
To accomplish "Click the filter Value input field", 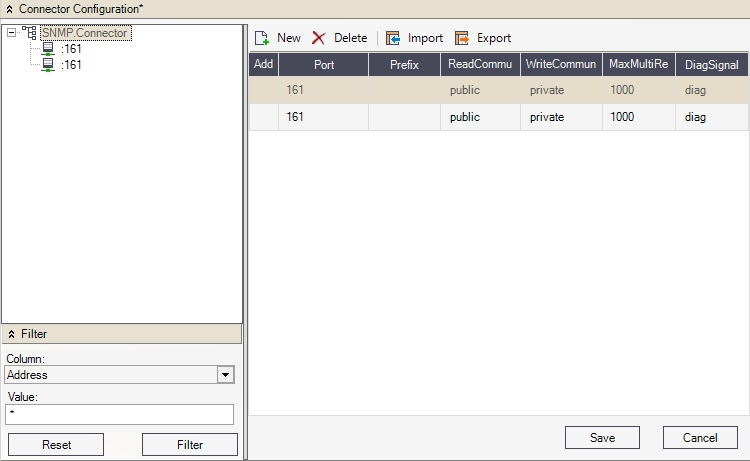I will click(119, 414).
